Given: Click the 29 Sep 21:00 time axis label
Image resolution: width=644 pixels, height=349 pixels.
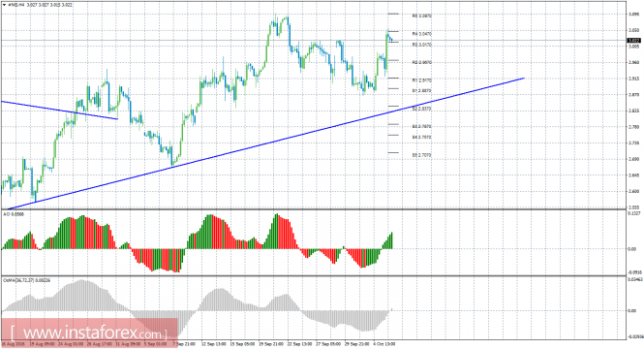Looking at the screenshot, I should [x=357, y=343].
